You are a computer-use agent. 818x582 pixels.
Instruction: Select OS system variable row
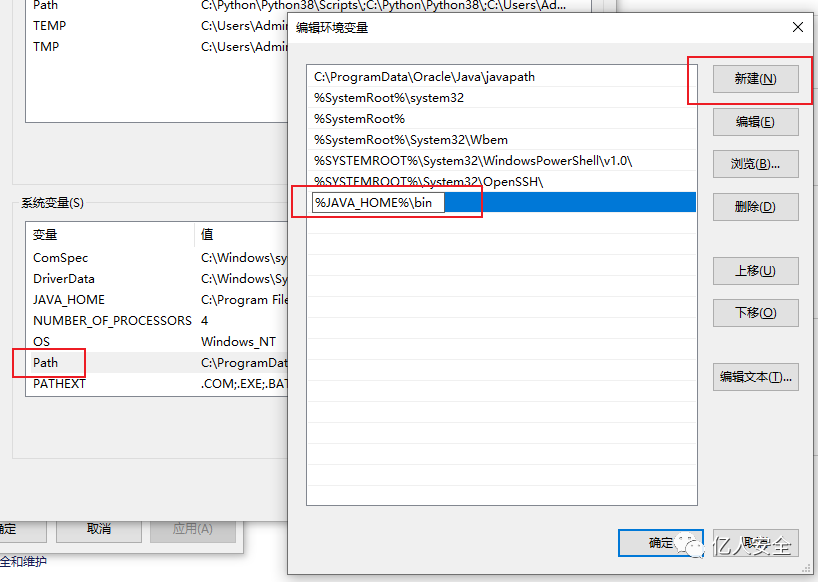[x=157, y=342]
